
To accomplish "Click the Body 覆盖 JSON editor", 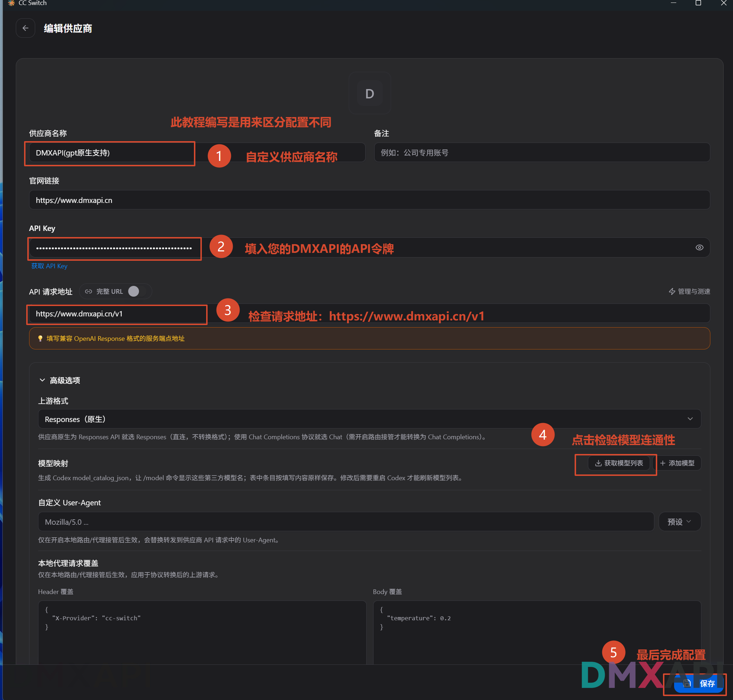I will (537, 632).
